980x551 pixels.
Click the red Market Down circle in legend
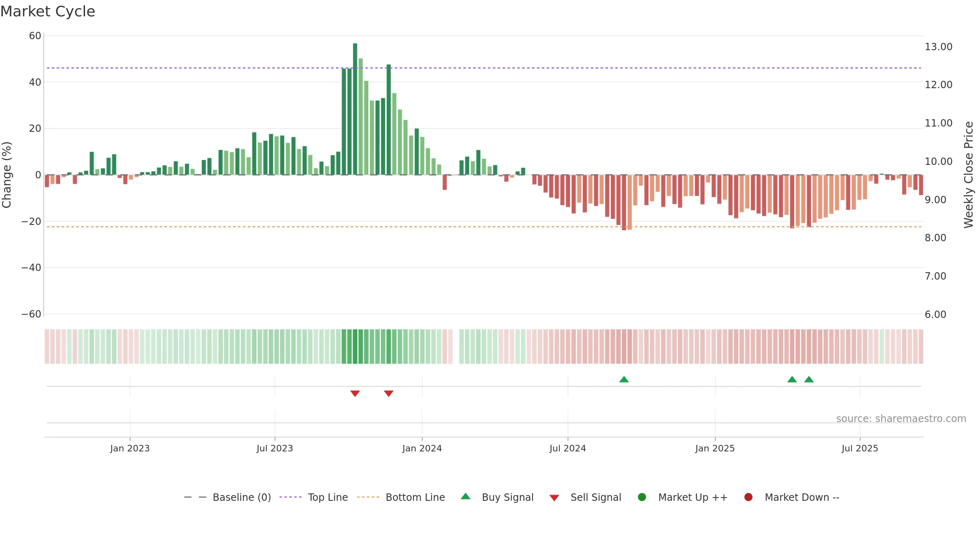coord(748,497)
